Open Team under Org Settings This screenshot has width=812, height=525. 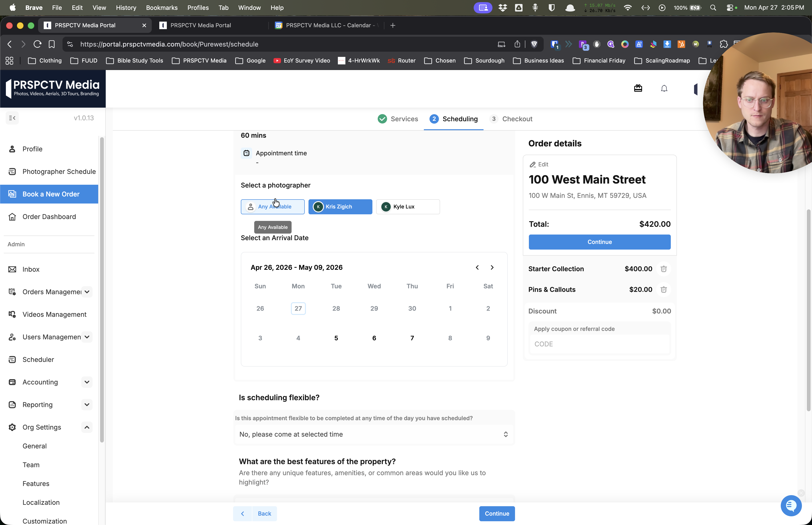(31, 465)
